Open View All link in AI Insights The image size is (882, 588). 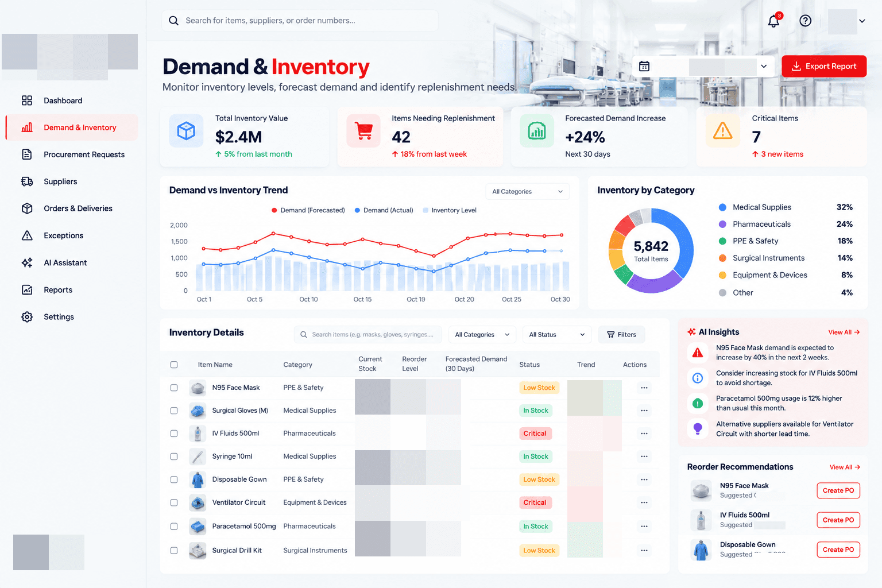click(844, 332)
